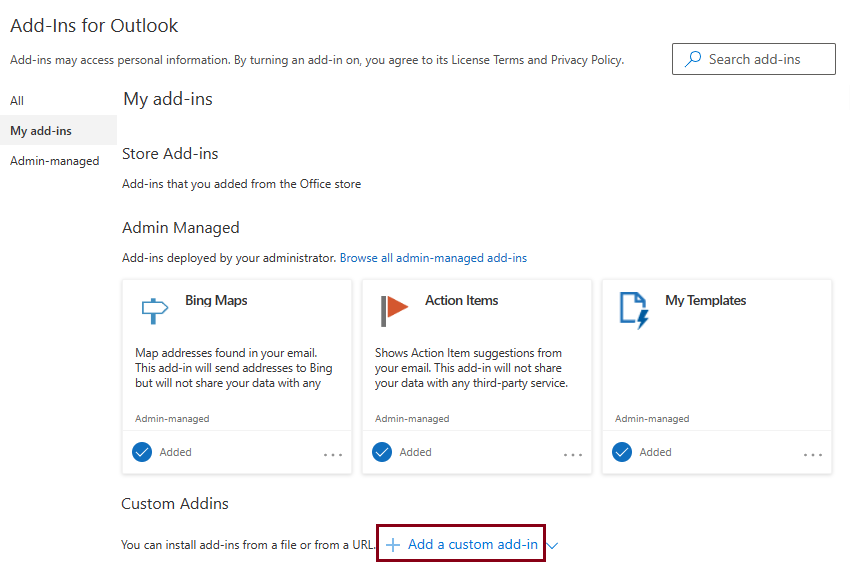Click the Bing Maps signpost icon
The height and width of the screenshot is (576, 850).
154,310
